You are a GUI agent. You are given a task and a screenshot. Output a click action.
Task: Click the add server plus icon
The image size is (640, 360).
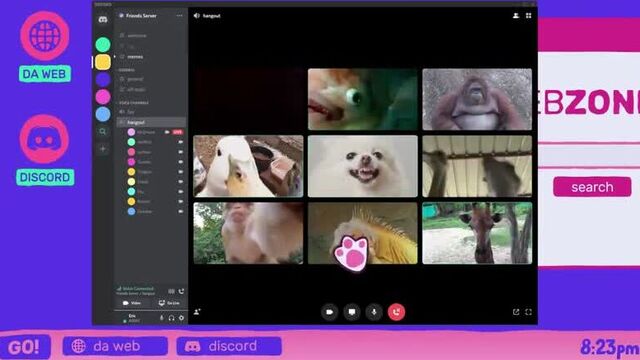click(x=103, y=149)
